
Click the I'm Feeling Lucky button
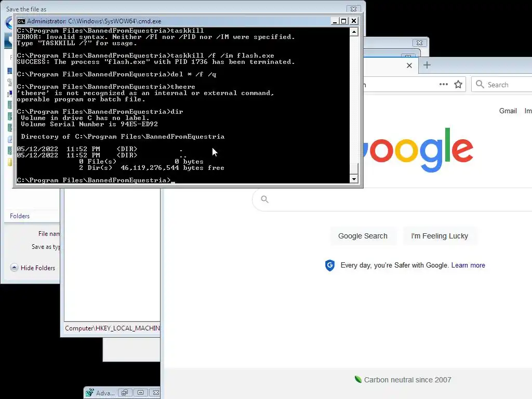coord(440,236)
